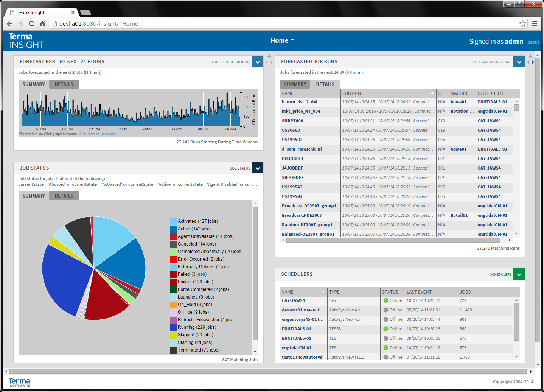Image resolution: width=544 pixels, height=392 pixels.
Task: Open the Chrome menu
Action: tap(535, 23)
